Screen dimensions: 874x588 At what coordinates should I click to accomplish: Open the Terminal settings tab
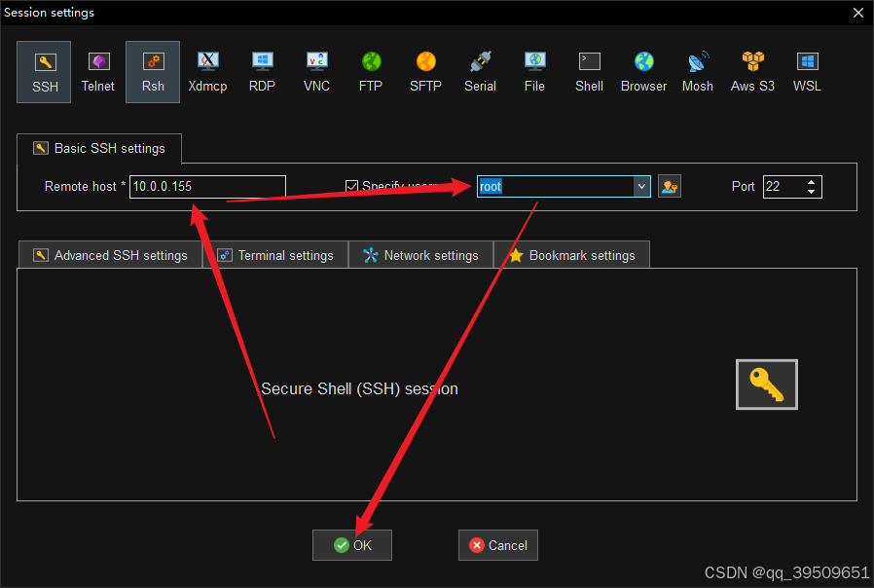(275, 255)
